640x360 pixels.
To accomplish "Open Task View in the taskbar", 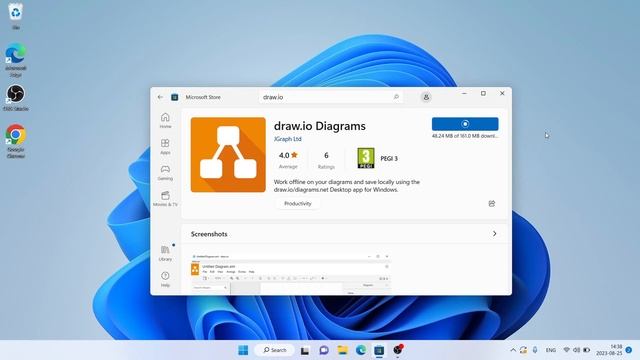I will coord(305,350).
